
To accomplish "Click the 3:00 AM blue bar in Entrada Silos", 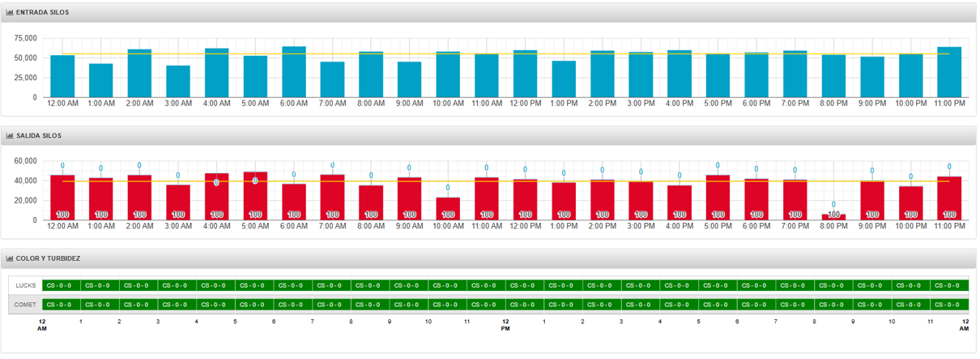I will (x=178, y=81).
